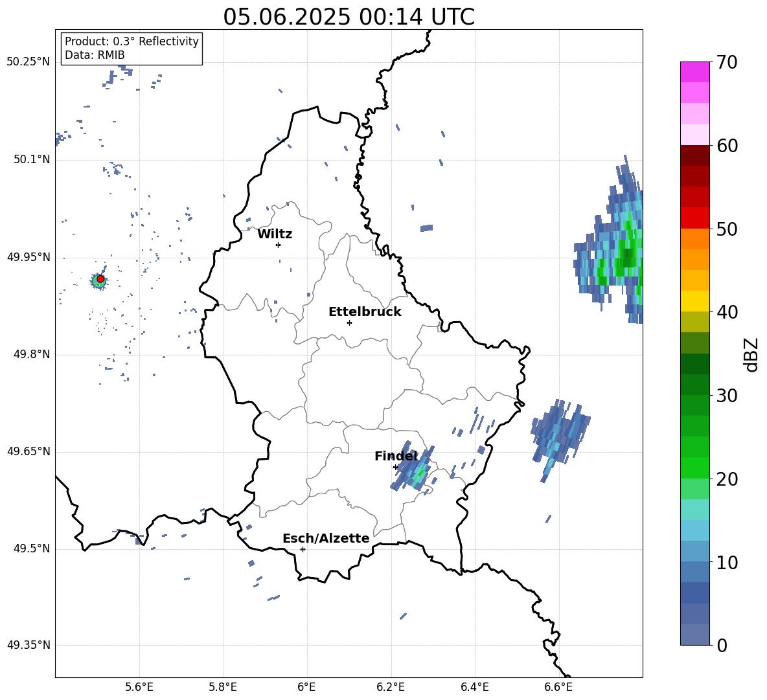
Task: Click the 6.4°E longitude label
Action: coord(474,687)
